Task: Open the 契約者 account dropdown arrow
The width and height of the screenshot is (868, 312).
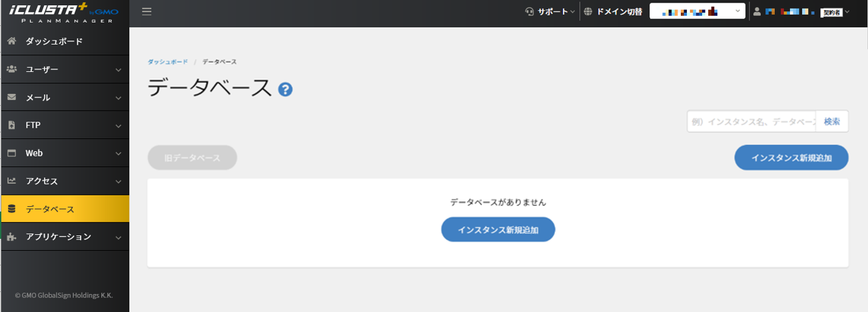Action: click(847, 11)
